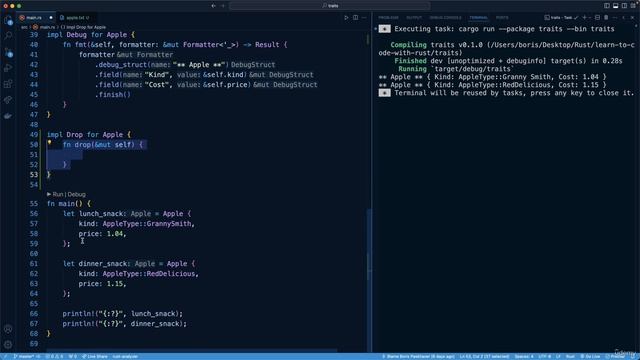Click the src breadcrumb segment

click(24, 27)
